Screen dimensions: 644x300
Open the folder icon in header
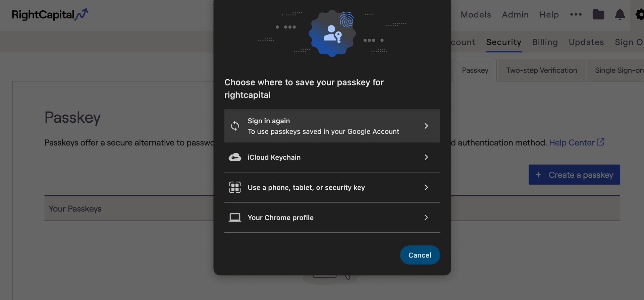point(598,15)
